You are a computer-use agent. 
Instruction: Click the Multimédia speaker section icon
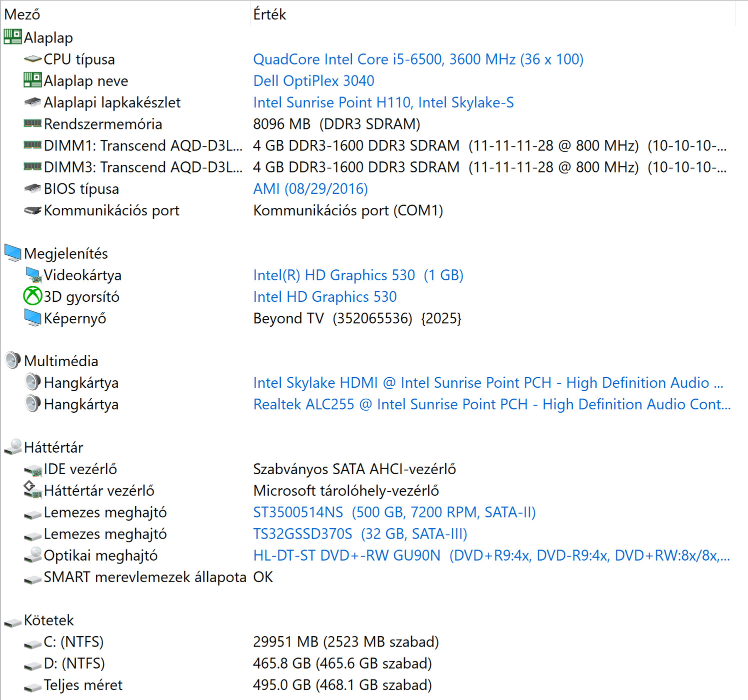[12, 360]
